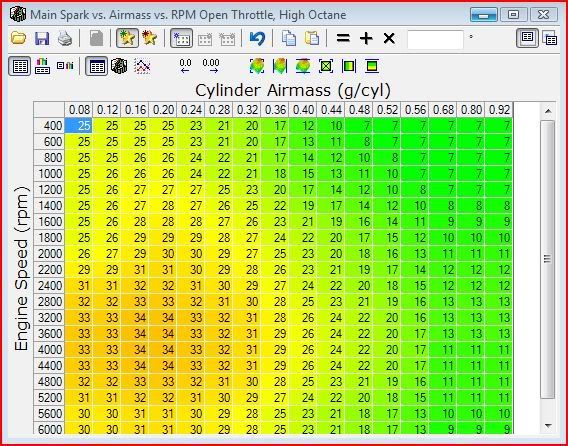Screen dimensions: 568x446
Task: Open a table file with folder icon
Action: (x=18, y=38)
